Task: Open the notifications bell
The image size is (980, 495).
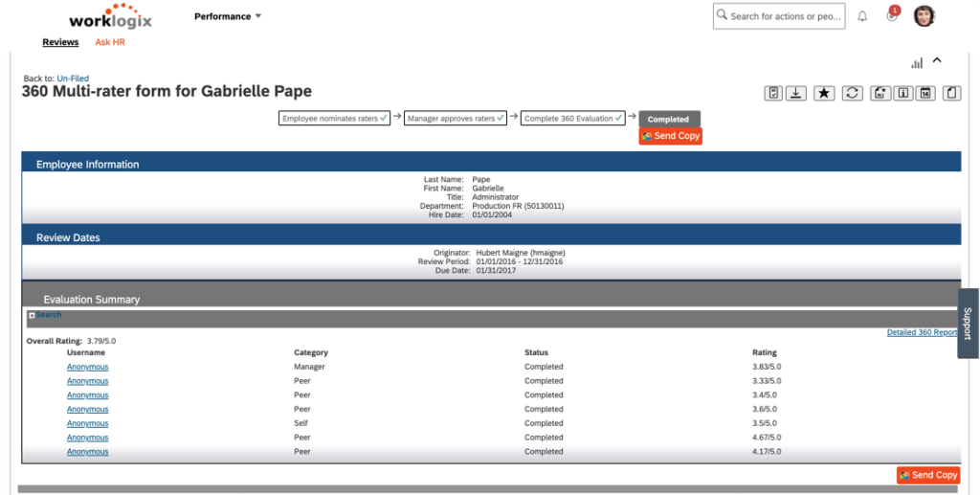Action: pos(862,16)
